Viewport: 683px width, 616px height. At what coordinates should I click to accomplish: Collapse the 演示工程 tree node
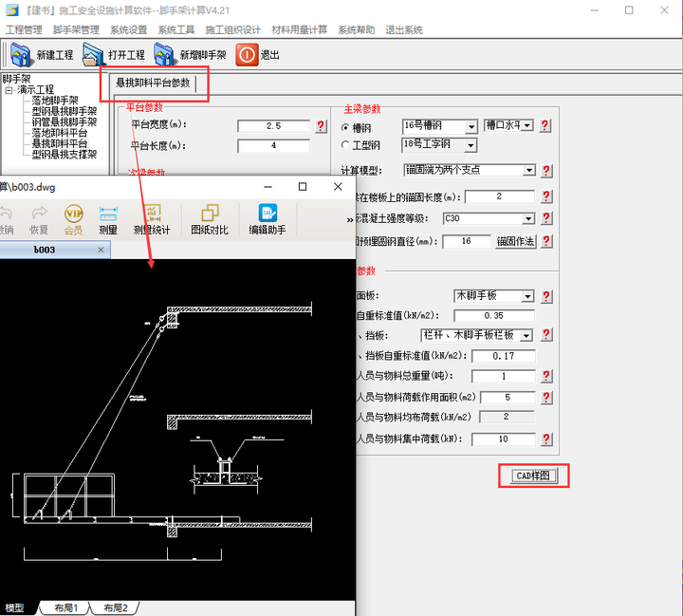(9, 91)
